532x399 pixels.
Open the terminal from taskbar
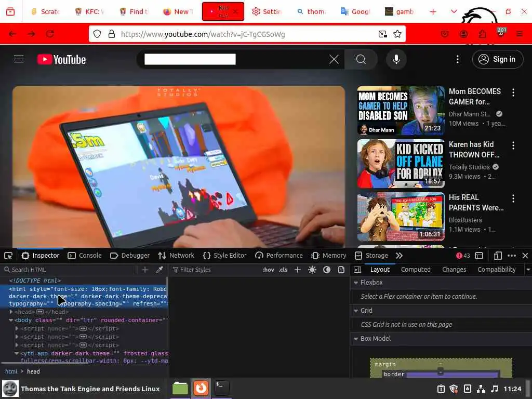(x=222, y=388)
